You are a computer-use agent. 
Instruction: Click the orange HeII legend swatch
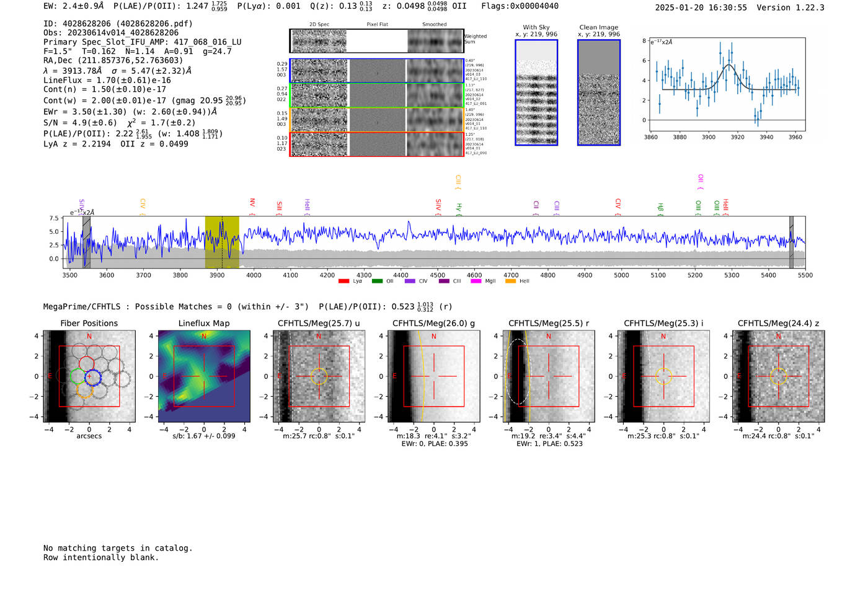coord(510,281)
